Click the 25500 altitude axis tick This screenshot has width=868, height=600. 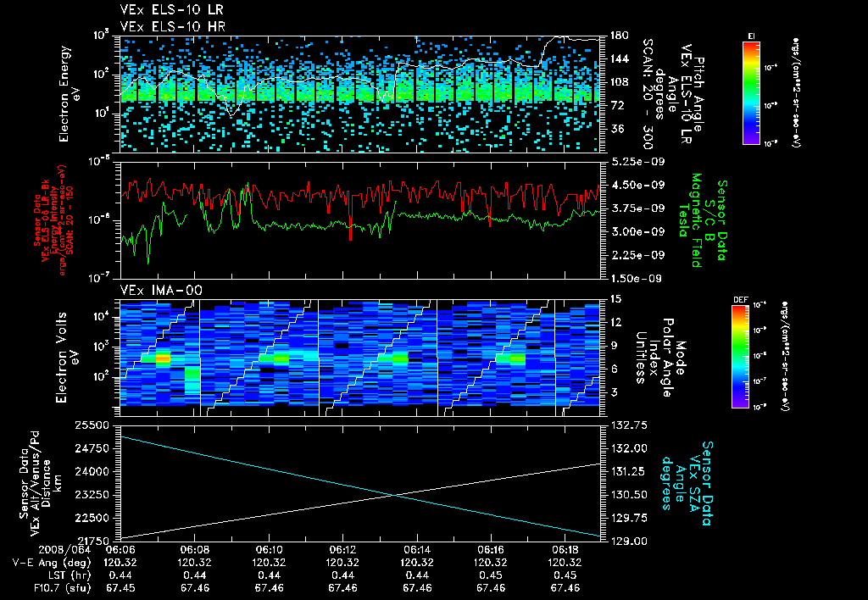tap(92, 425)
